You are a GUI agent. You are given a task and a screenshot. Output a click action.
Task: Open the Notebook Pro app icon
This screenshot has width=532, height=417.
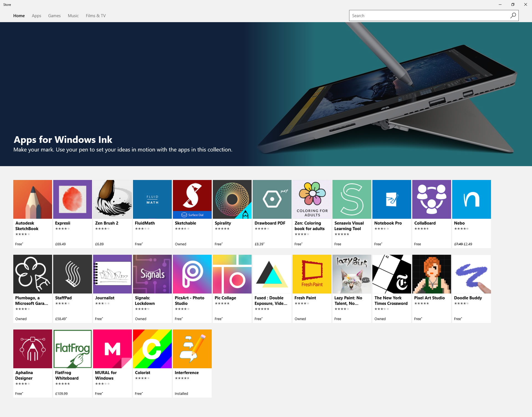[392, 199]
